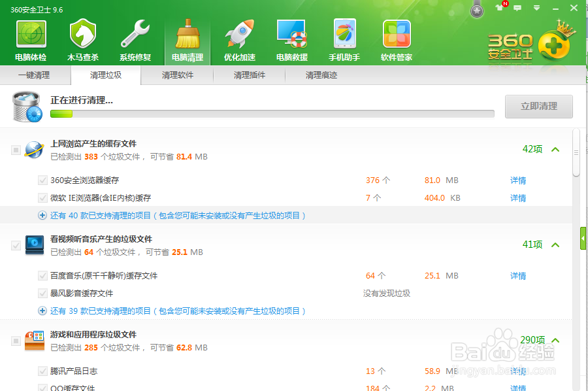Click the 立即清理 button
Screen dimensions: 588x391
[x=539, y=106]
